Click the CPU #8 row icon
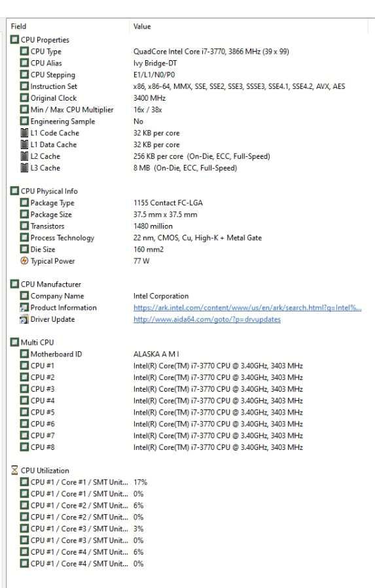 click(24, 447)
